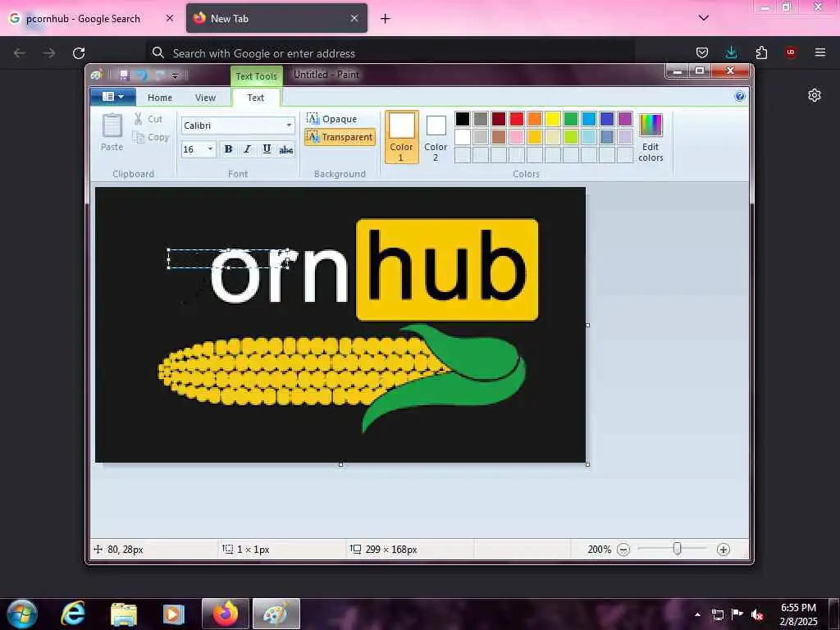Screen dimensions: 840x630
Task: Click the Text Tools contextual tab header
Action: (x=257, y=76)
